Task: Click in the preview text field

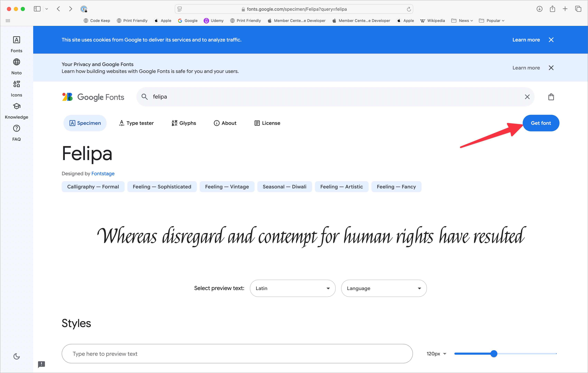Action: [237, 354]
